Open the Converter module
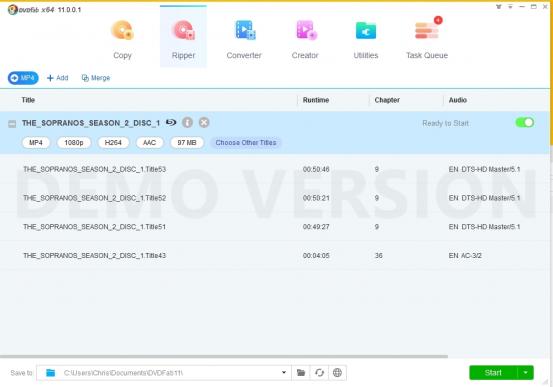The image size is (553, 387). coord(244,40)
